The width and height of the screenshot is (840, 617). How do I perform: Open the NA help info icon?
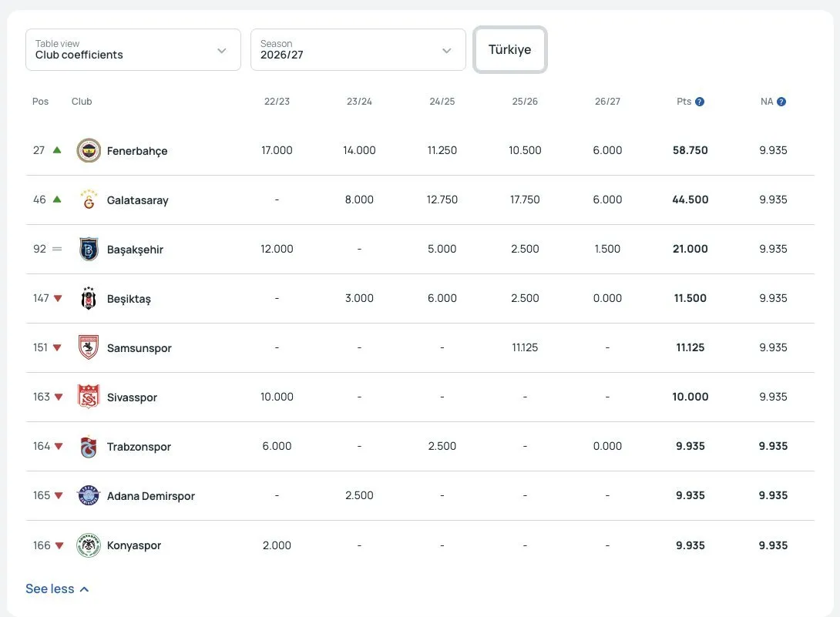781,102
